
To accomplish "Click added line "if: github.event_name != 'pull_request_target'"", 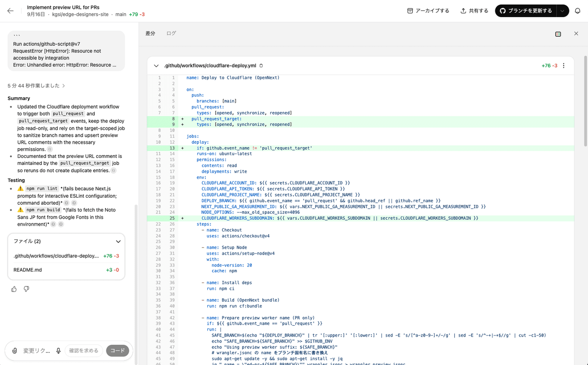I will (254, 148).
